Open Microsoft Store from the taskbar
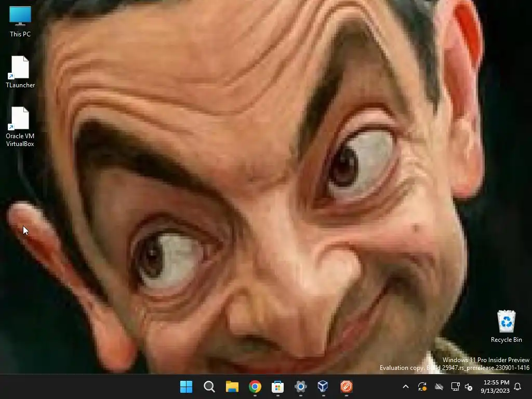The image size is (532, 399). 277,387
